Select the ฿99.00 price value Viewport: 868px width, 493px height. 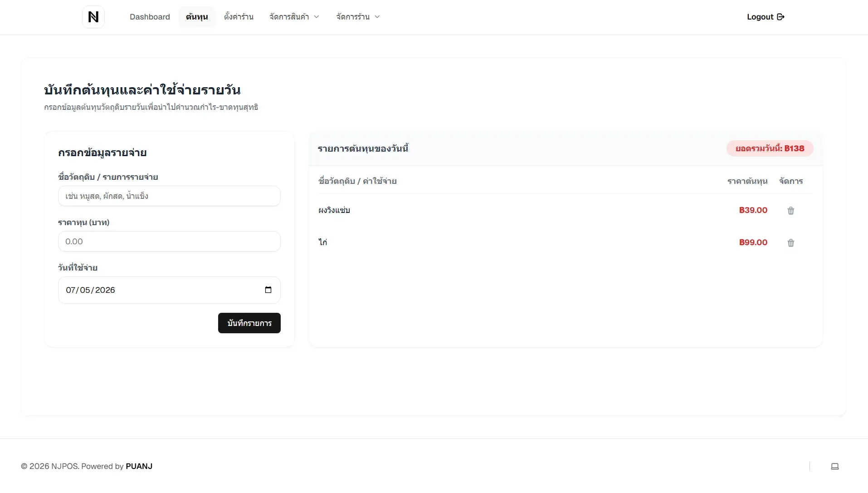click(753, 242)
